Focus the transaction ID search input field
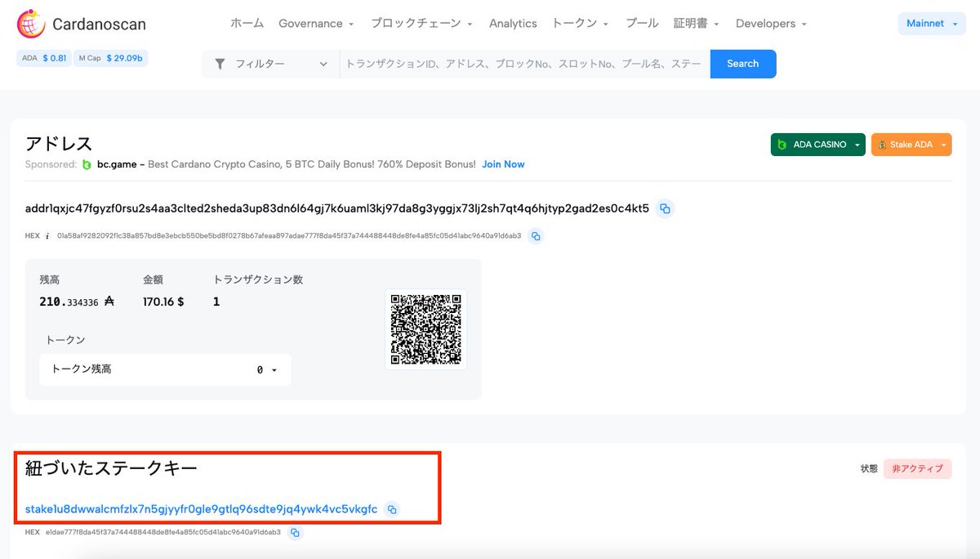980x559 pixels. 524,64
